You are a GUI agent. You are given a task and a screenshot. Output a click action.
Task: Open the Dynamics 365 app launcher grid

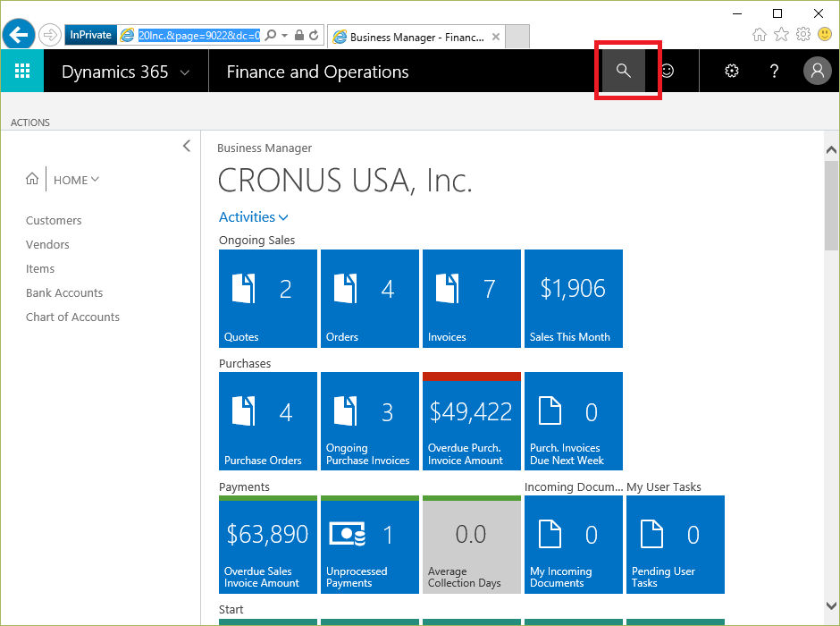(x=22, y=71)
